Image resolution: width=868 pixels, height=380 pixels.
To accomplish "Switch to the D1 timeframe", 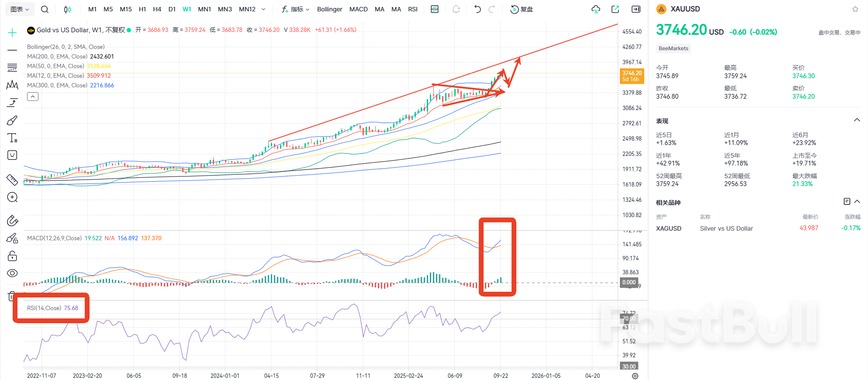I will pyautogui.click(x=172, y=9).
